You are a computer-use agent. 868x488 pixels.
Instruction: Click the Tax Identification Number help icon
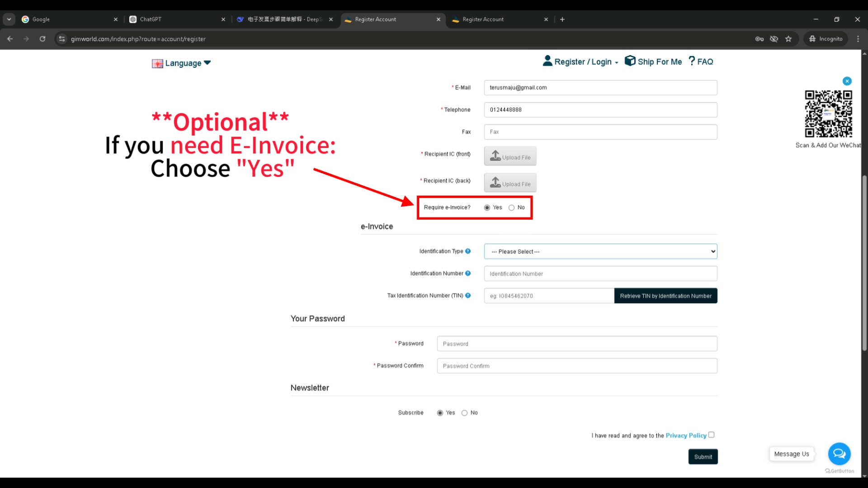click(x=468, y=296)
